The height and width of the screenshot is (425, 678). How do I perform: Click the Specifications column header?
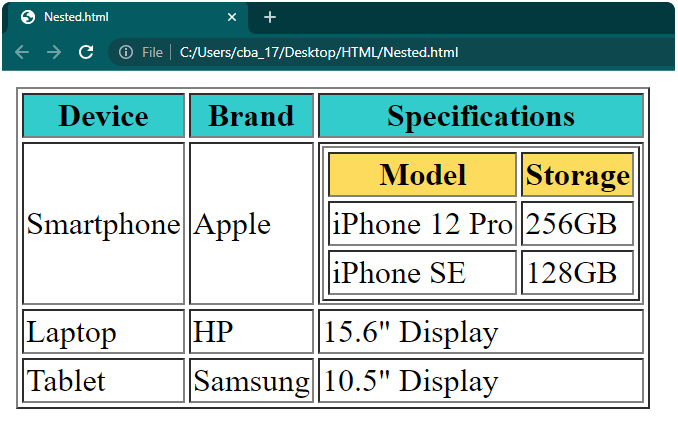[480, 116]
